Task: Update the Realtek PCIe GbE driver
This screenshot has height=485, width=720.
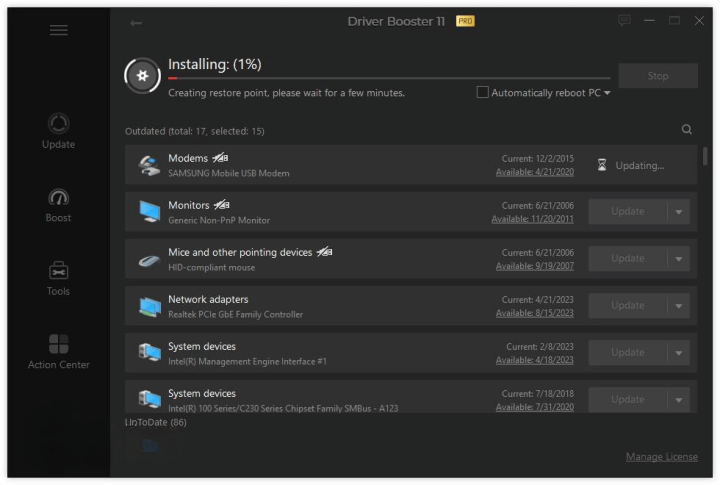Action: click(x=628, y=306)
